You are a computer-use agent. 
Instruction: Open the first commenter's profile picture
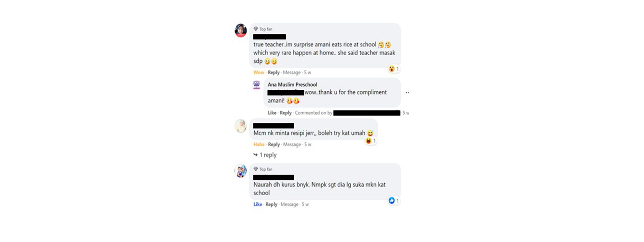(241, 30)
